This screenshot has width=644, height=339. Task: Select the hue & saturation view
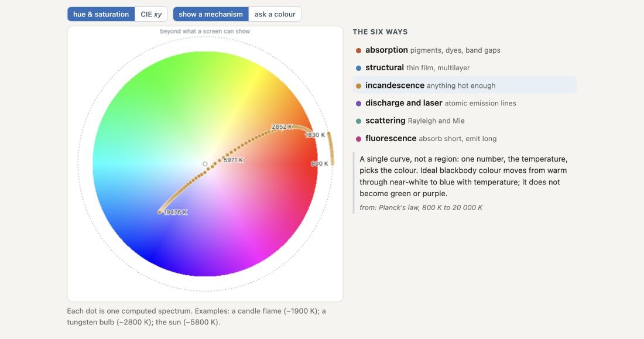[101, 14]
